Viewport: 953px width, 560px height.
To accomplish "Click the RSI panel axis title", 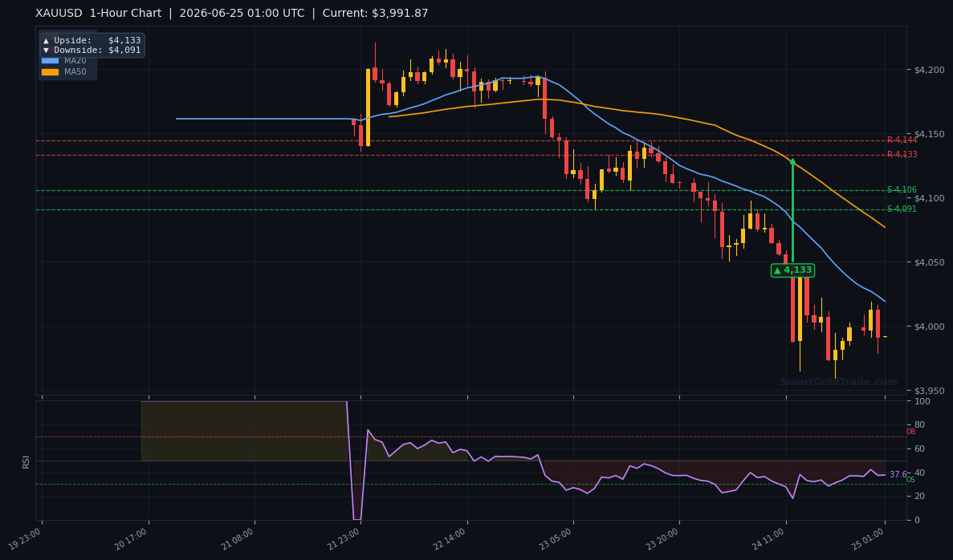I will (26, 461).
